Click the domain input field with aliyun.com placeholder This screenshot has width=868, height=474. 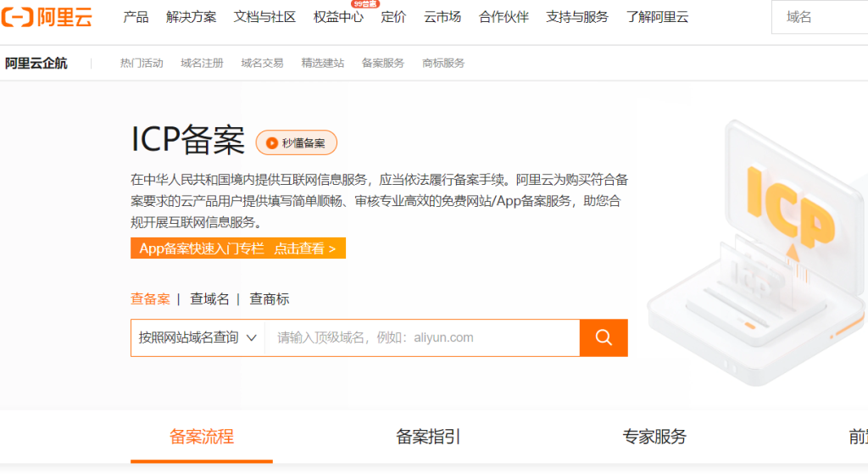click(422, 337)
